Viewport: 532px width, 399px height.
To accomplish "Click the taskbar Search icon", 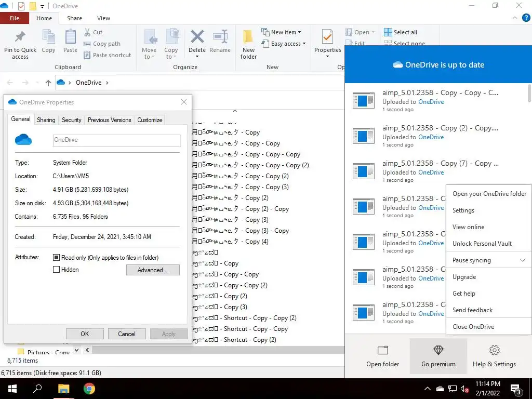I will tap(37, 389).
